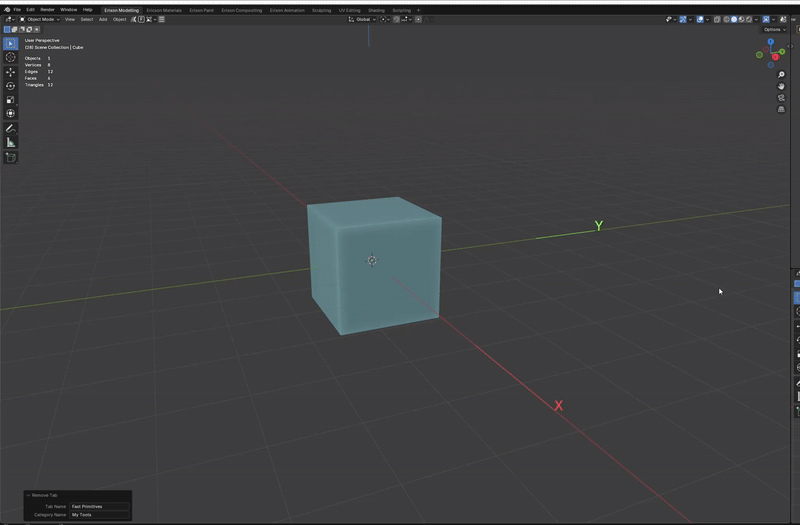Set new selection mode icon

(7, 29)
